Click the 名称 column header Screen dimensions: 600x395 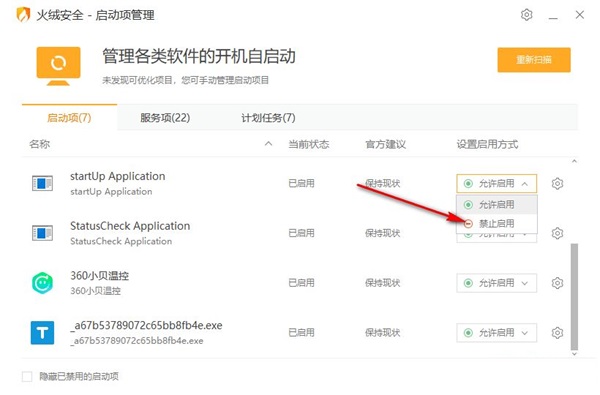(39, 144)
